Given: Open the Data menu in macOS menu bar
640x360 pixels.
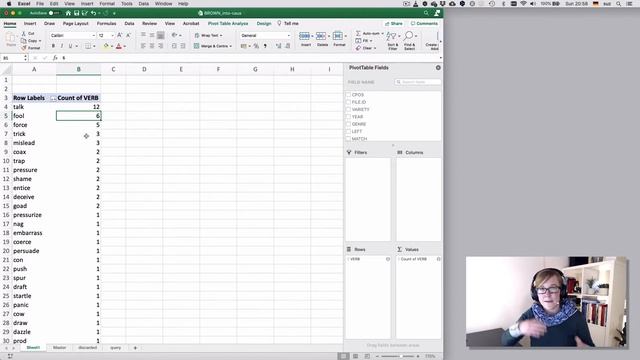Looking at the screenshot, I should pyautogui.click(x=144, y=4).
